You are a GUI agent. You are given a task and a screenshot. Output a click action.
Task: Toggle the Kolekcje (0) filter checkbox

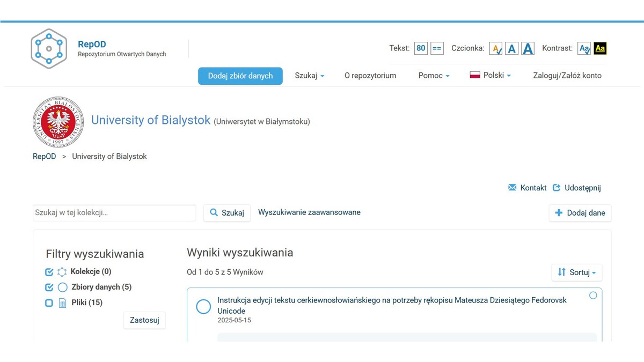[49, 272]
